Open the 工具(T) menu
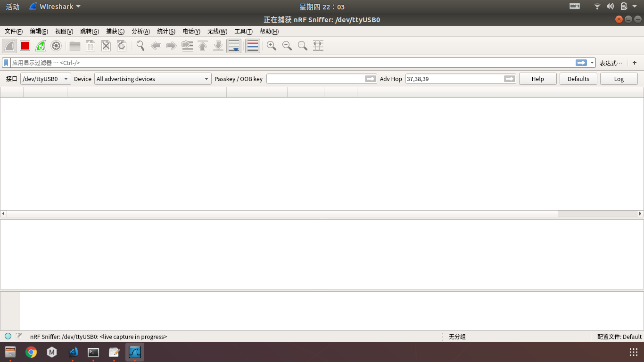The image size is (644, 362). 243,31
